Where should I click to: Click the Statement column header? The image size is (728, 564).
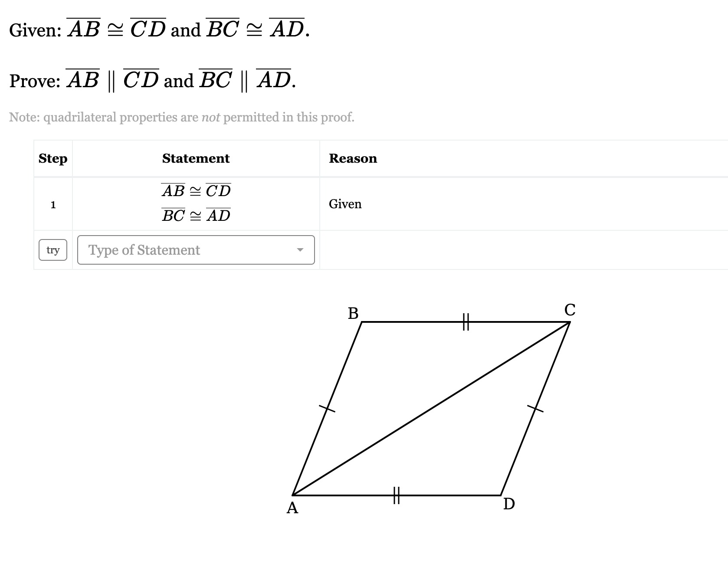pos(196,158)
